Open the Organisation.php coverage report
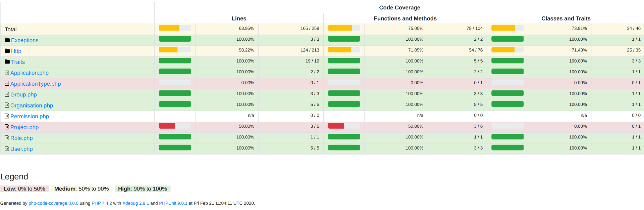Viewport: 644px width, 210px height. (32, 106)
